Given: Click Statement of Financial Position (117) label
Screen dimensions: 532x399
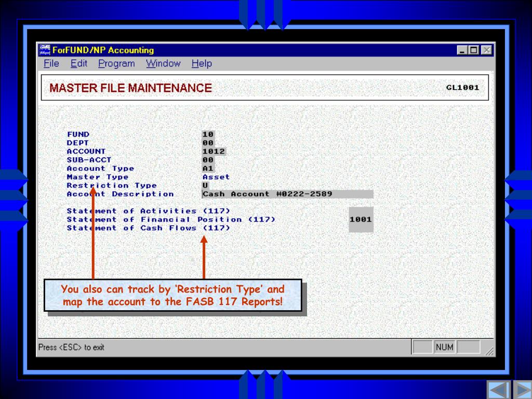Looking at the screenshot, I should click(171, 220).
